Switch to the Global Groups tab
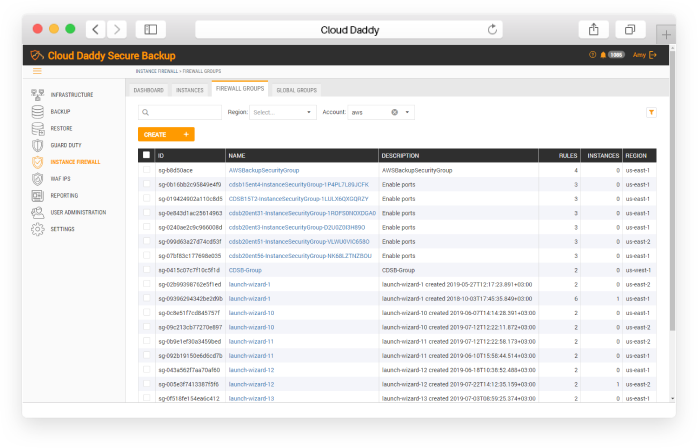Image resolution: width=698 pixels, height=448 pixels. [296, 90]
